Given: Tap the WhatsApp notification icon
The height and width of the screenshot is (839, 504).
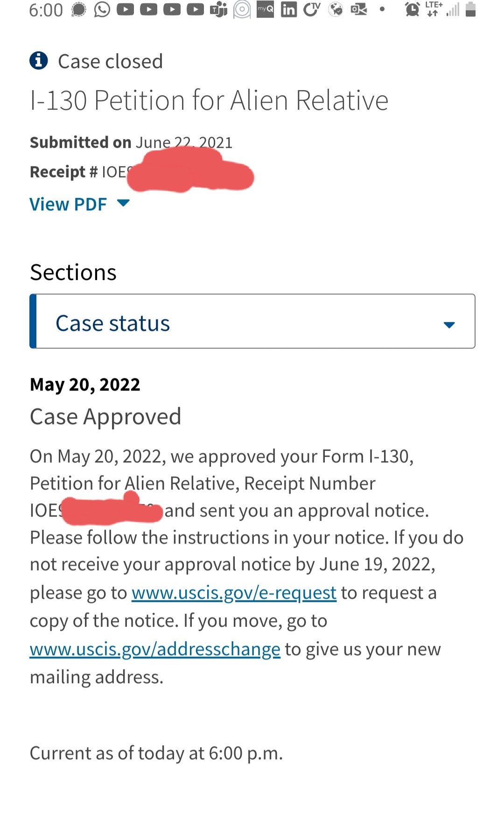Looking at the screenshot, I should pyautogui.click(x=102, y=9).
